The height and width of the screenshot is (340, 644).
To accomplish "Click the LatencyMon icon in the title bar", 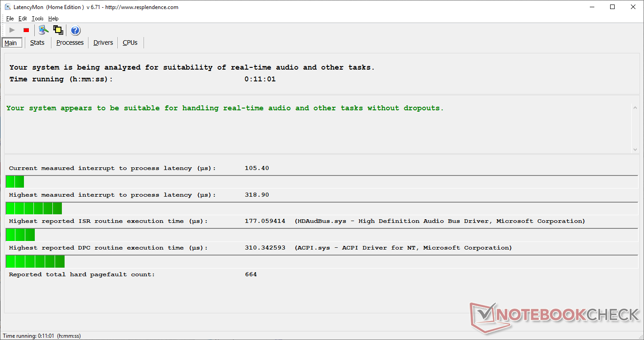I will 8,7.
